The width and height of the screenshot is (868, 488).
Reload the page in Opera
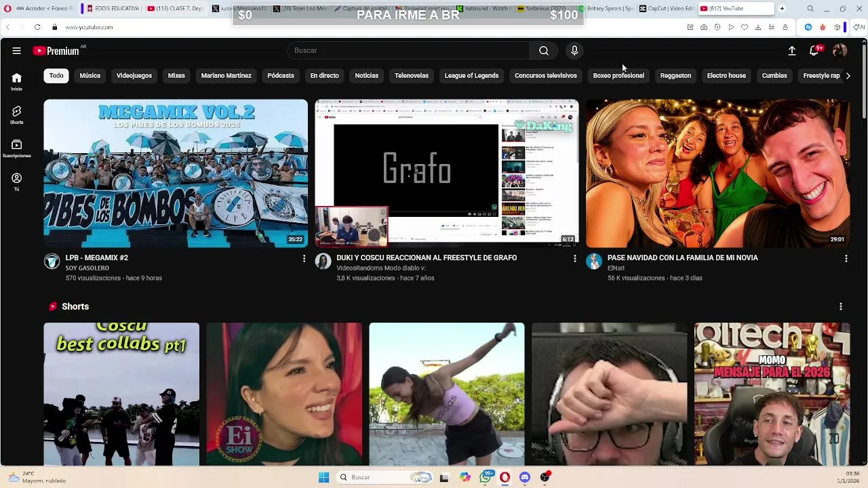[x=37, y=27]
